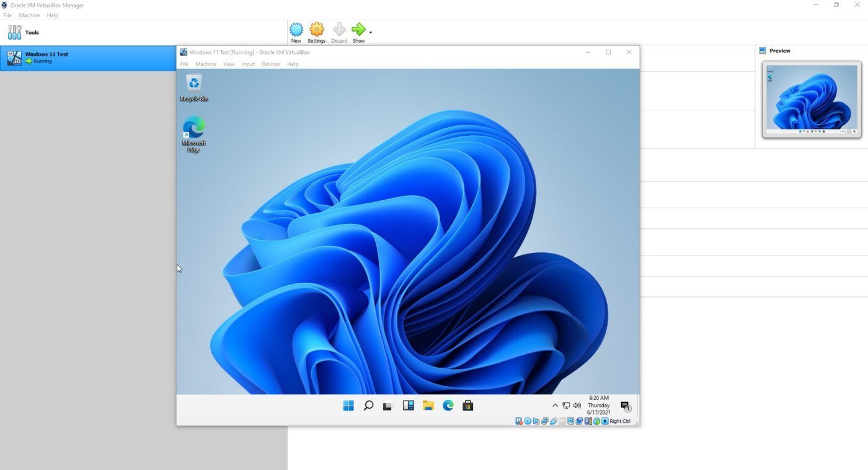
Task: Expand the hidden tray icons chevron
Action: [x=555, y=406]
